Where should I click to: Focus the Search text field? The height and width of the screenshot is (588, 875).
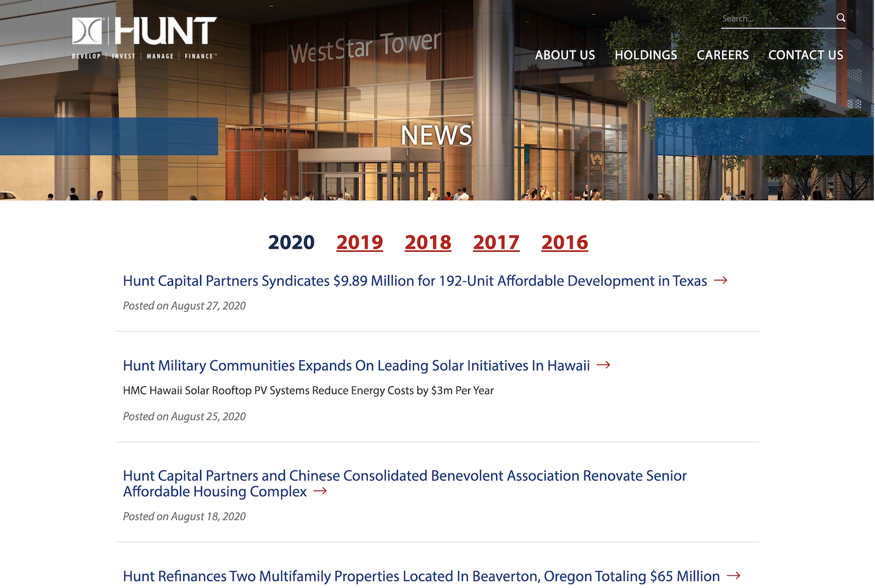(776, 19)
